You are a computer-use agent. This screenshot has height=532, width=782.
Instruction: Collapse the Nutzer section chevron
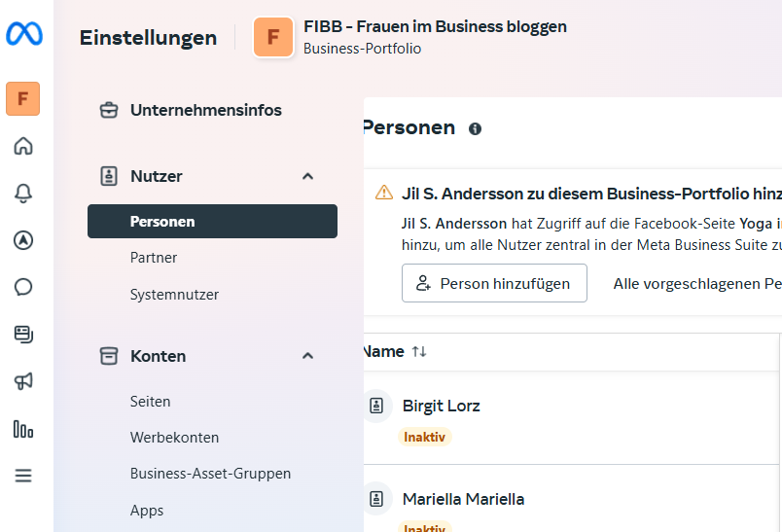[307, 176]
